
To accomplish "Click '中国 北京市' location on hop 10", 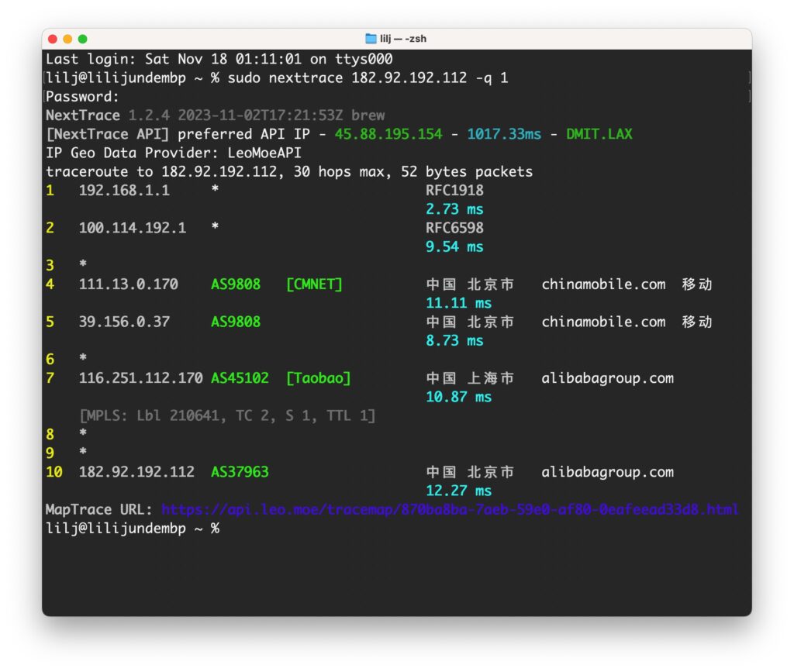I will pyautogui.click(x=469, y=471).
